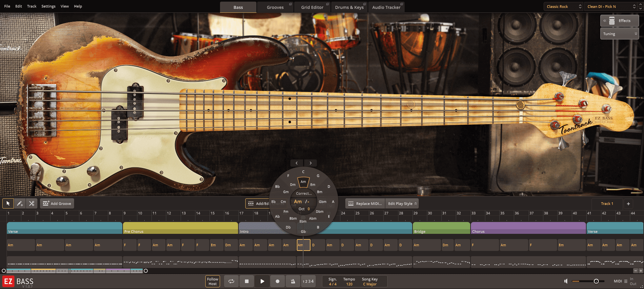Open the View menu
This screenshot has width=644, height=289.
(x=65, y=6)
